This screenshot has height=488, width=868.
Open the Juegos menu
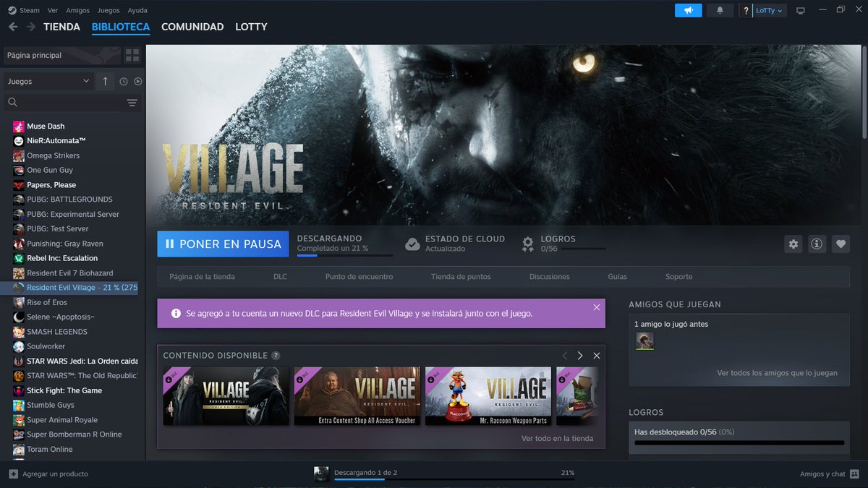tap(109, 10)
